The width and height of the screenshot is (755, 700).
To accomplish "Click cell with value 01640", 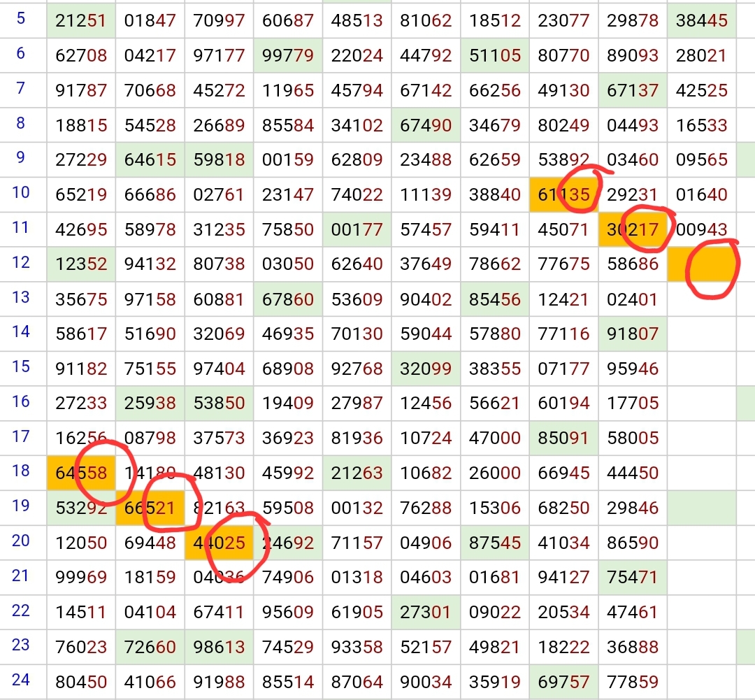I will (702, 194).
